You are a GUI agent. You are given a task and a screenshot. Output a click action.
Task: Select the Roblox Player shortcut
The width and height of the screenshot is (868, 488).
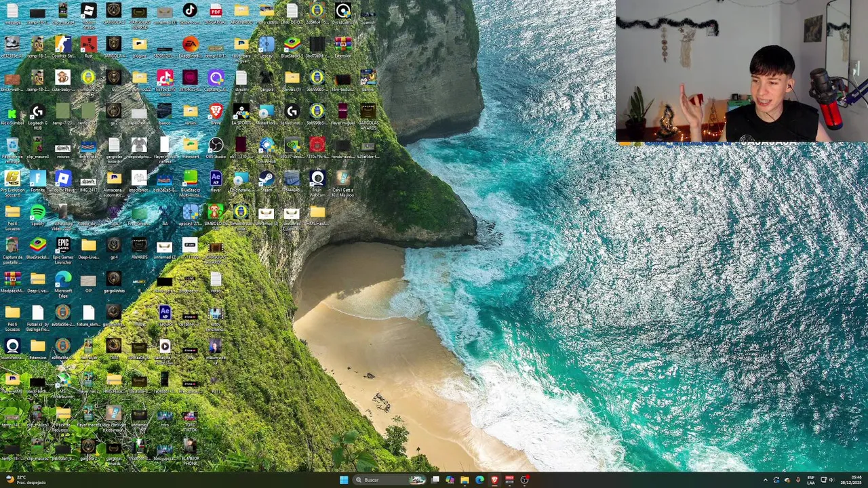pos(63,180)
